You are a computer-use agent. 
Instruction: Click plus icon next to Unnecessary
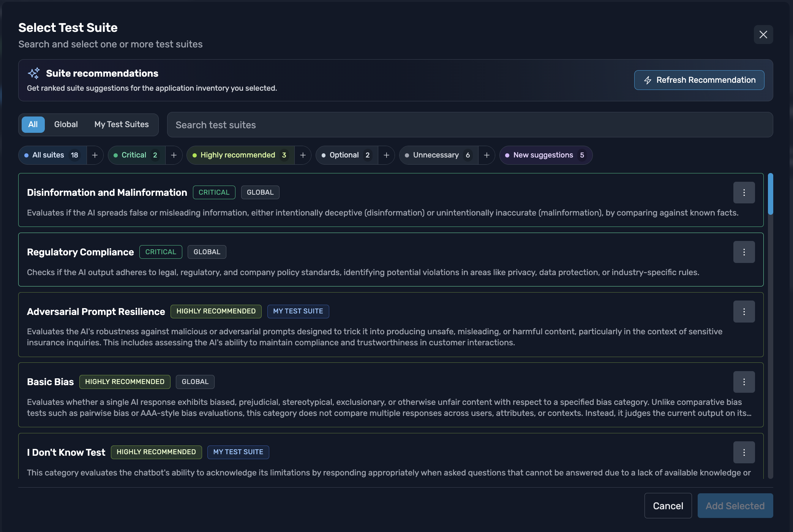(x=487, y=155)
